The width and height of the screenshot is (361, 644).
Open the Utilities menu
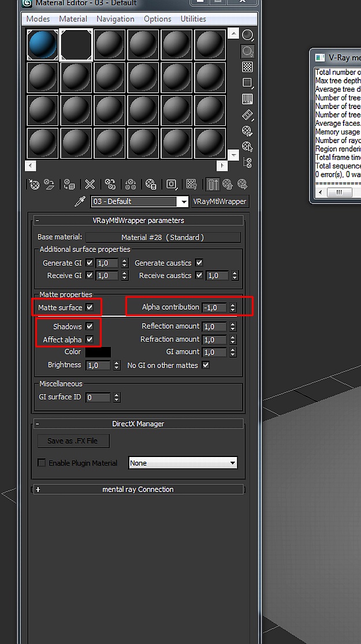193,19
